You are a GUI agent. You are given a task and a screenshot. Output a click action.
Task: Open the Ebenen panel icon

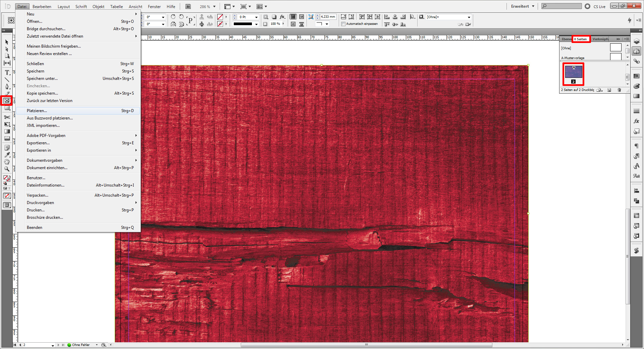click(x=636, y=41)
